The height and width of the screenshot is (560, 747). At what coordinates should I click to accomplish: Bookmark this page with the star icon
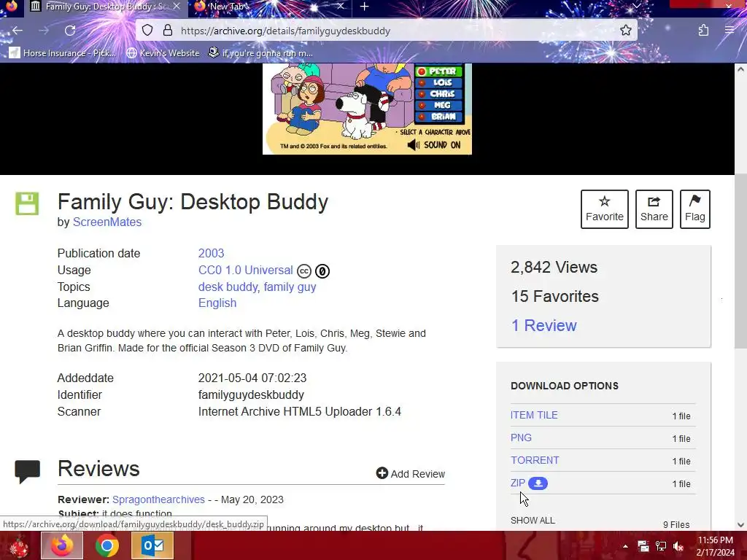click(625, 31)
